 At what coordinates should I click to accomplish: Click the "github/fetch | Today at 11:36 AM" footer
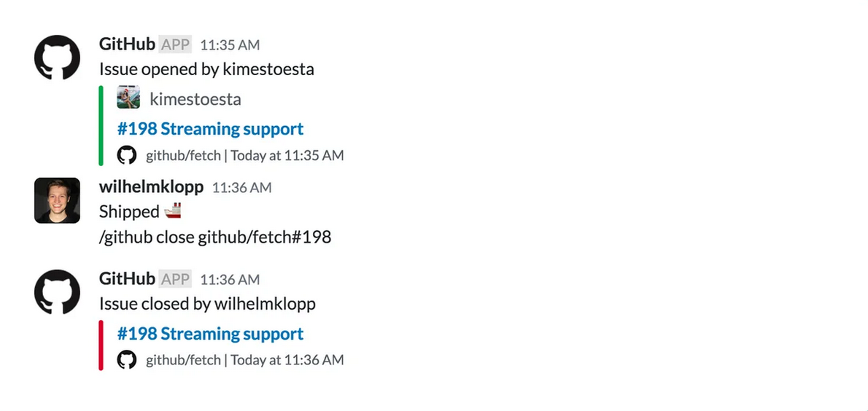click(245, 360)
